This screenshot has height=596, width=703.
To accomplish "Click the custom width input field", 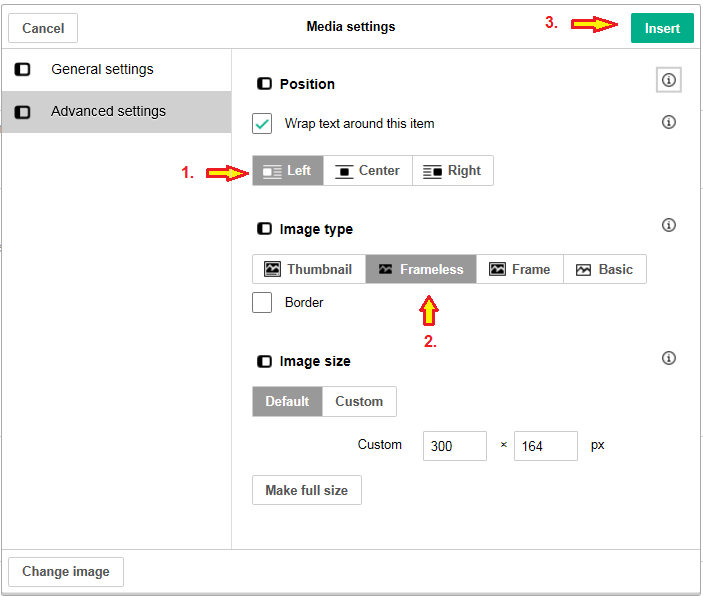I will click(x=454, y=446).
